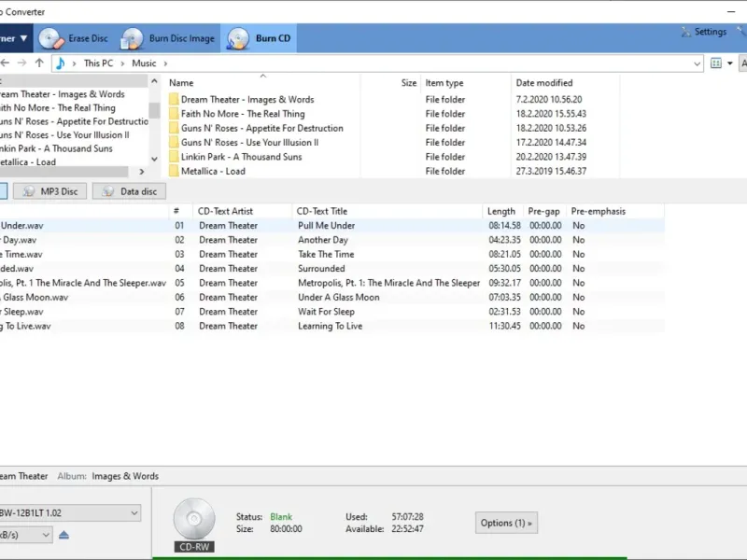Open the Erase Disc tool
Screen dimensions: 747x560
point(74,38)
